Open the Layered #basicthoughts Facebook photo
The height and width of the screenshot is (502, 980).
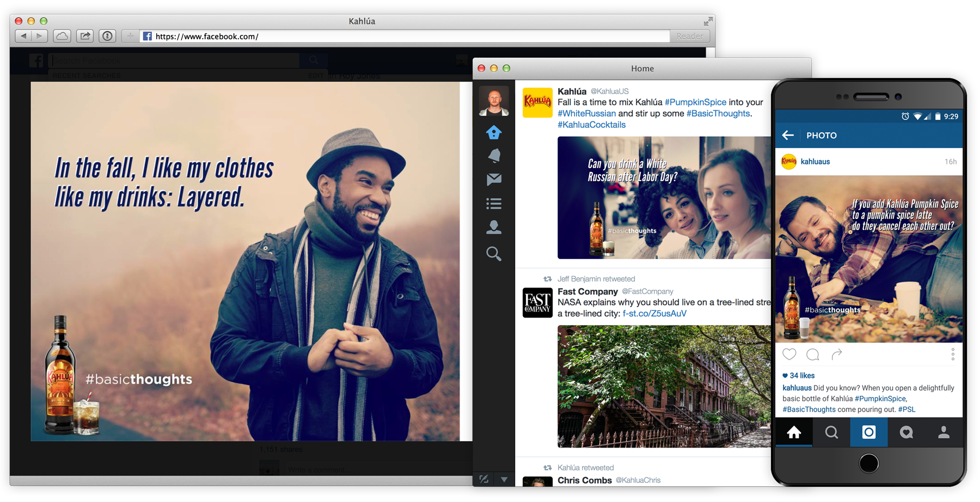(245, 261)
